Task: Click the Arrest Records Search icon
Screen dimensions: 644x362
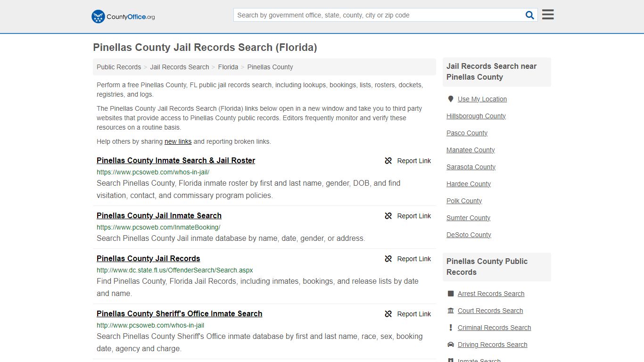Action: pos(451,294)
